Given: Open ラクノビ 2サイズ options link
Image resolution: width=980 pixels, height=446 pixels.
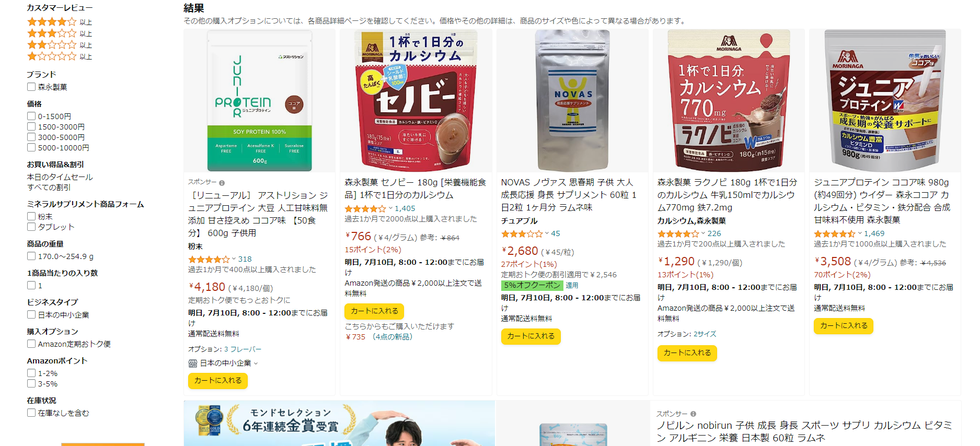Looking at the screenshot, I should [x=705, y=334].
